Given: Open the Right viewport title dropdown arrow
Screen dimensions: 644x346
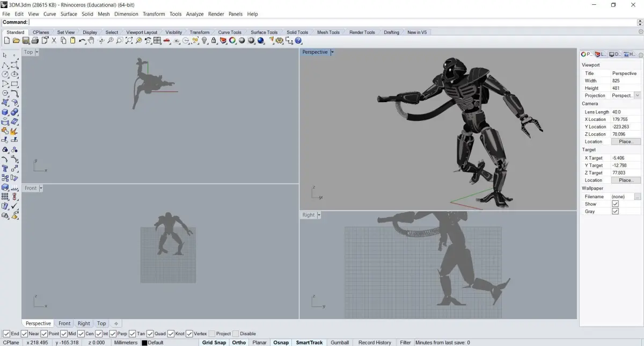Looking at the screenshot, I should (x=319, y=215).
